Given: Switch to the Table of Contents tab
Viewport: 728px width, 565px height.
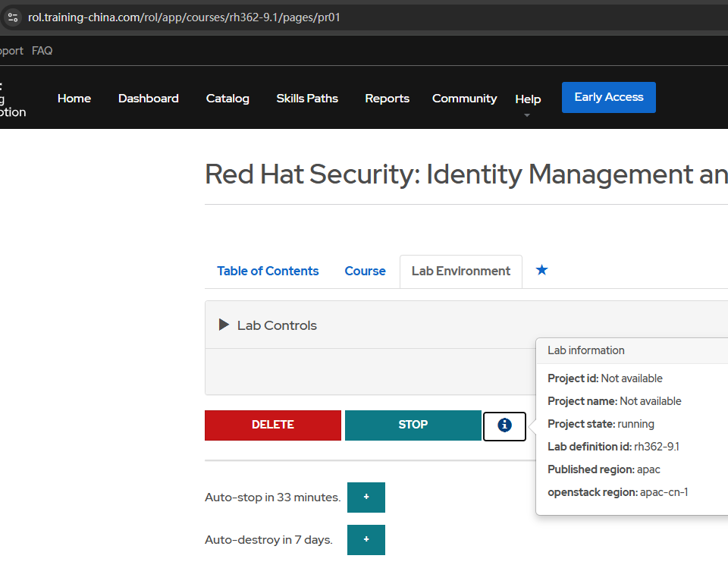Looking at the screenshot, I should pos(268,272).
